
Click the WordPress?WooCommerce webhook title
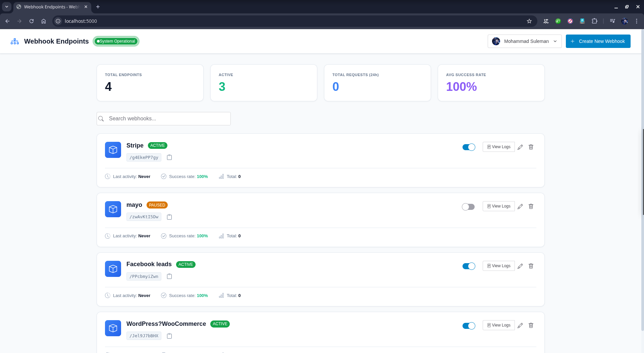click(166, 324)
